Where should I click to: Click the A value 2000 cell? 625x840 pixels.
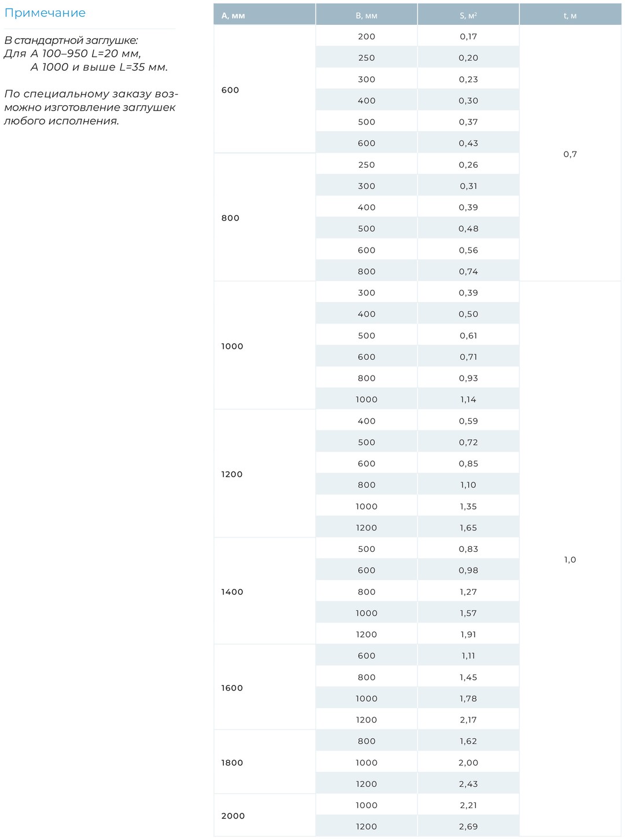pyautogui.click(x=264, y=815)
